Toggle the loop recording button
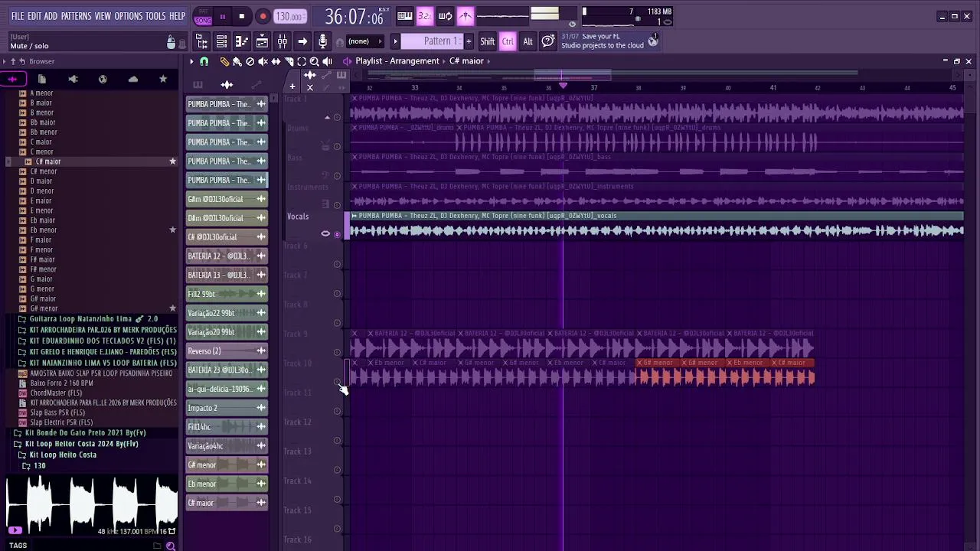The image size is (980, 551). pyautogui.click(x=445, y=16)
